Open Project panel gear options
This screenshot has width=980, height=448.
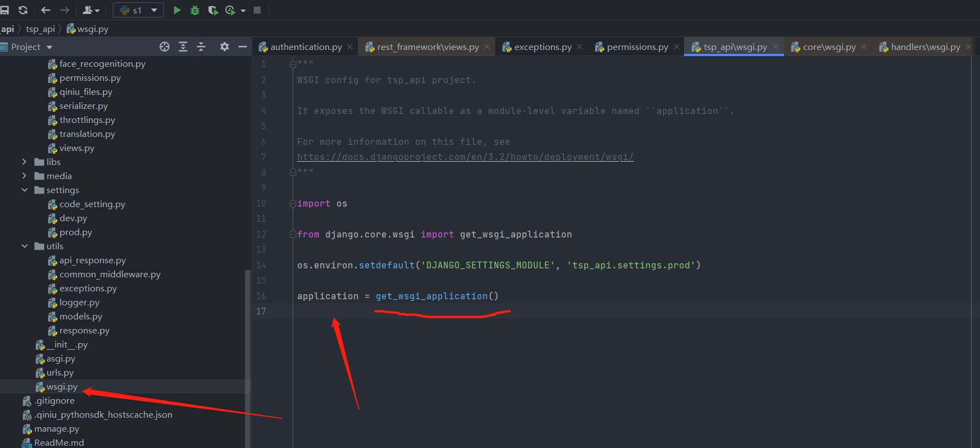[225, 47]
